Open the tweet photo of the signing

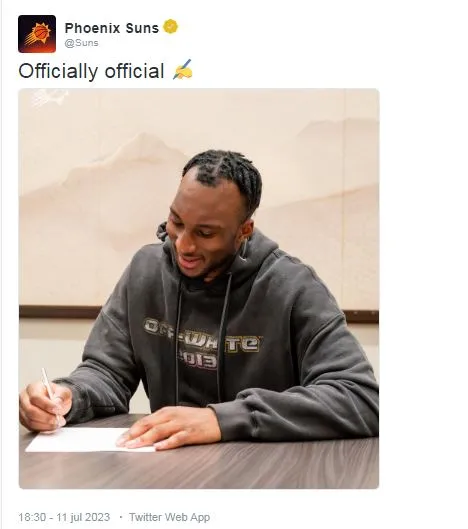click(199, 288)
